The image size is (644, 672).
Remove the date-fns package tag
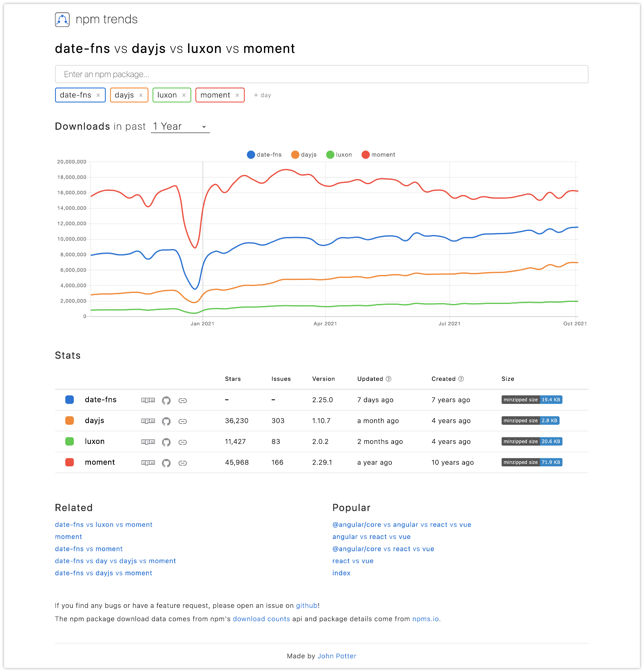point(98,95)
